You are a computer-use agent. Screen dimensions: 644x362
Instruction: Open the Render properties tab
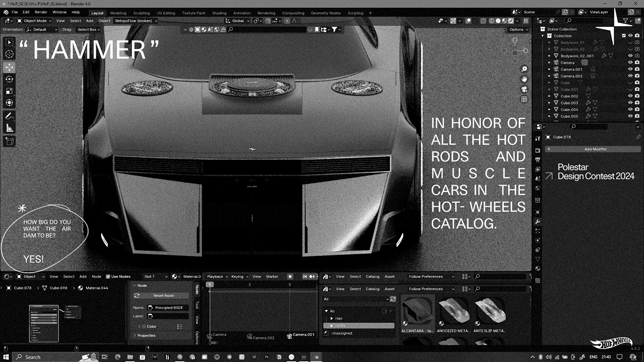click(537, 150)
